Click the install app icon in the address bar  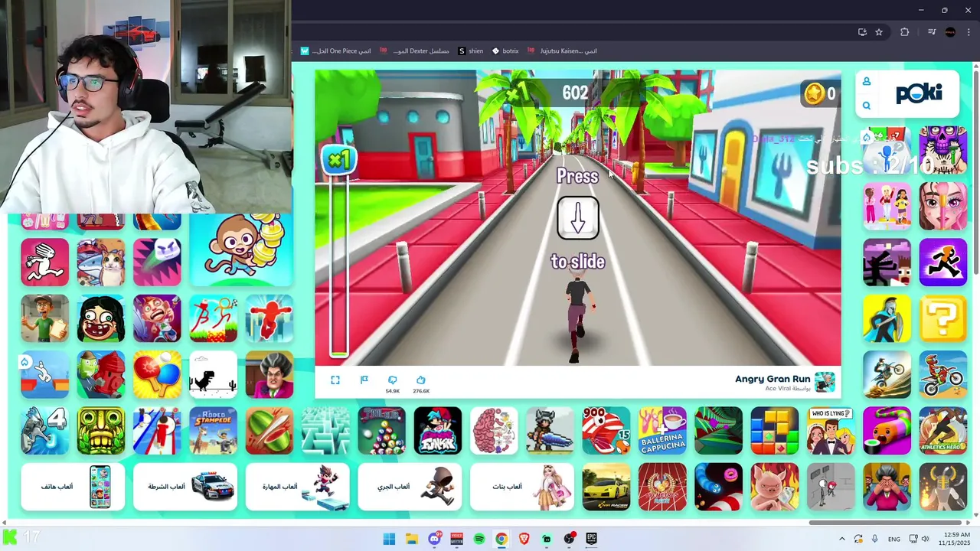click(x=862, y=32)
